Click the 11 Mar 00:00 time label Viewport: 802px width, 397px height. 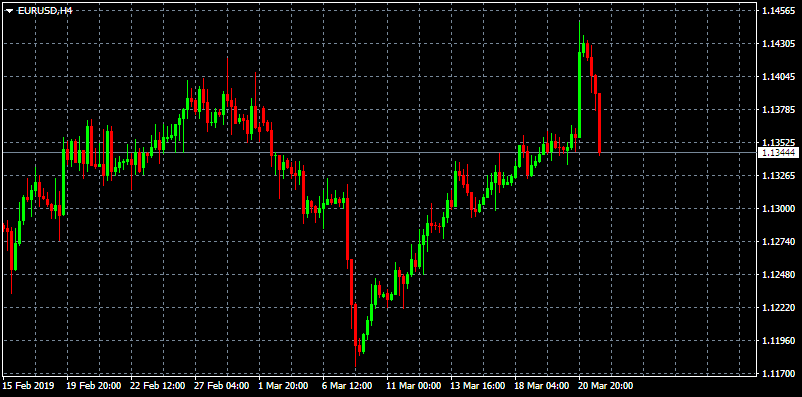coord(414,385)
